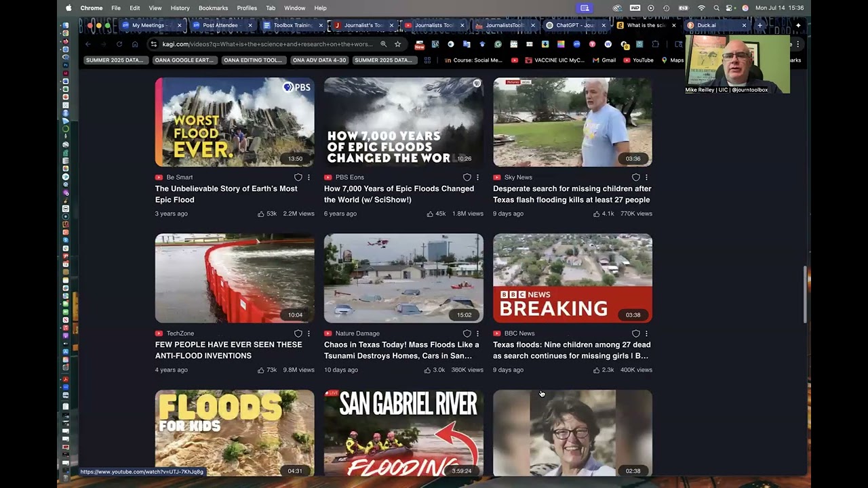Open the OANA EDITING TOOL... bookmark
868x488 pixels.
click(253, 60)
